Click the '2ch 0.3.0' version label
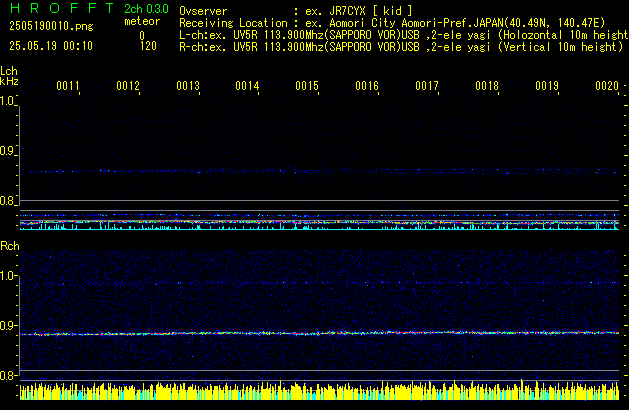This screenshot has width=629, height=410. 146,8
